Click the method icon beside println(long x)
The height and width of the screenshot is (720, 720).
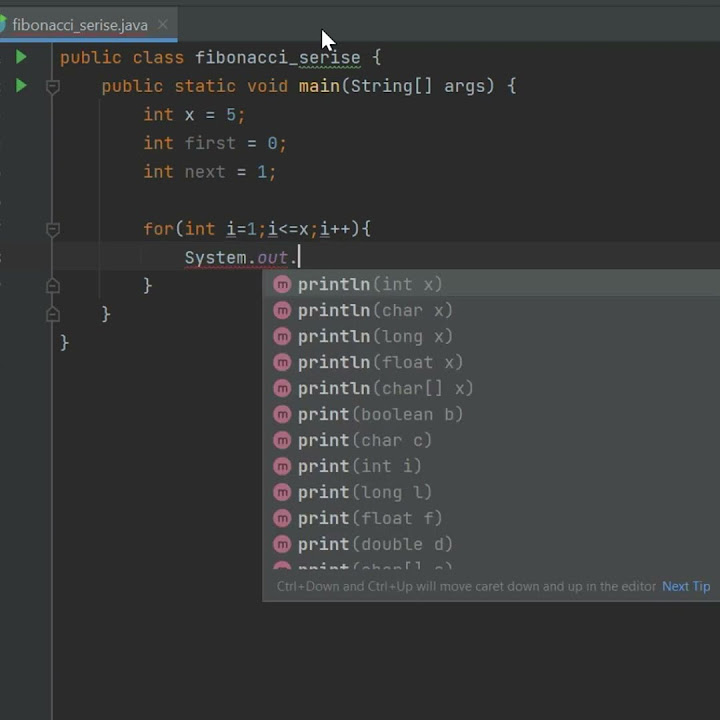coord(282,337)
